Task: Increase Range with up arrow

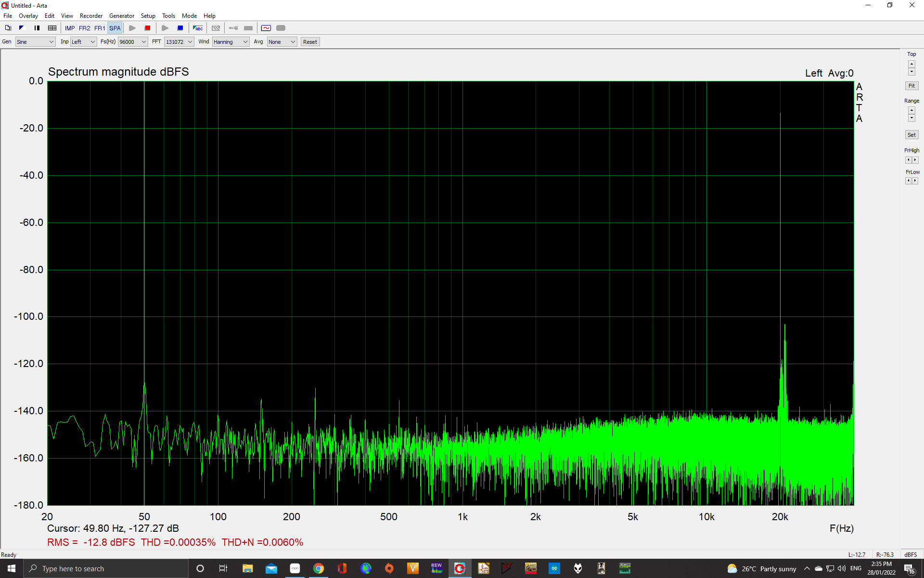Action: 911,110
